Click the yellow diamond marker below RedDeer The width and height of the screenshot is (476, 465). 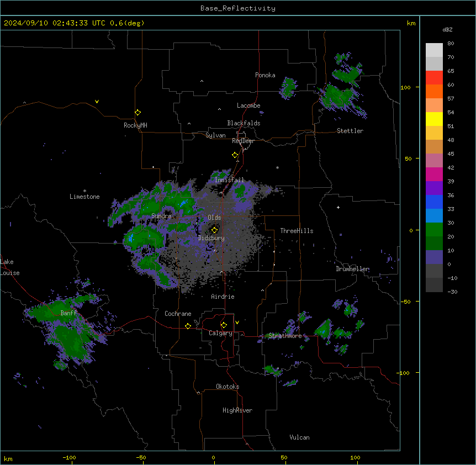point(235,155)
